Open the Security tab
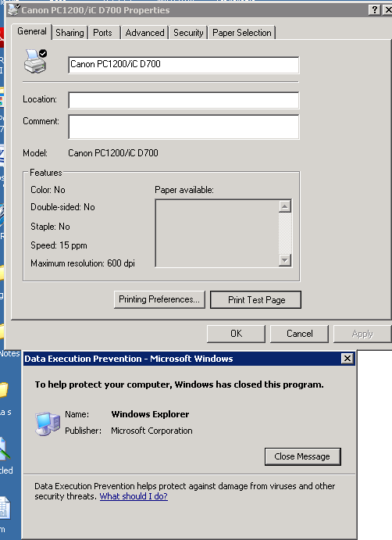Image resolution: width=392 pixels, height=540 pixels. [x=188, y=33]
